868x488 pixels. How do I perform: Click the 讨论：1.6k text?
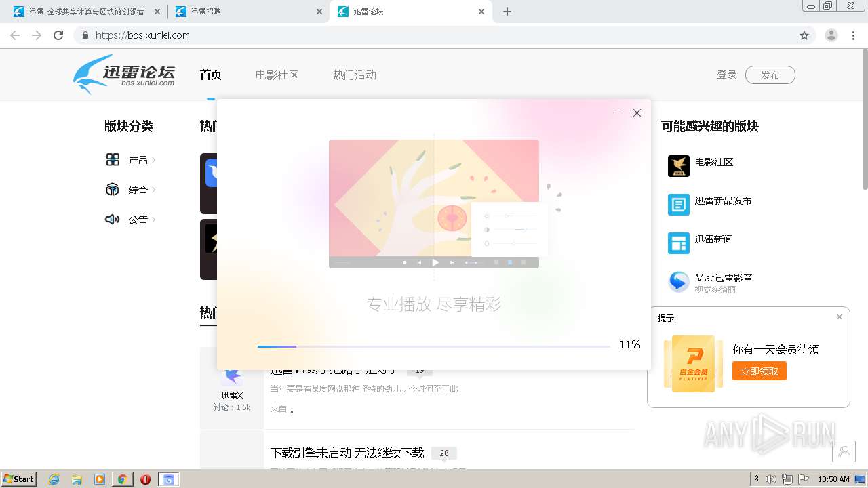tap(232, 407)
